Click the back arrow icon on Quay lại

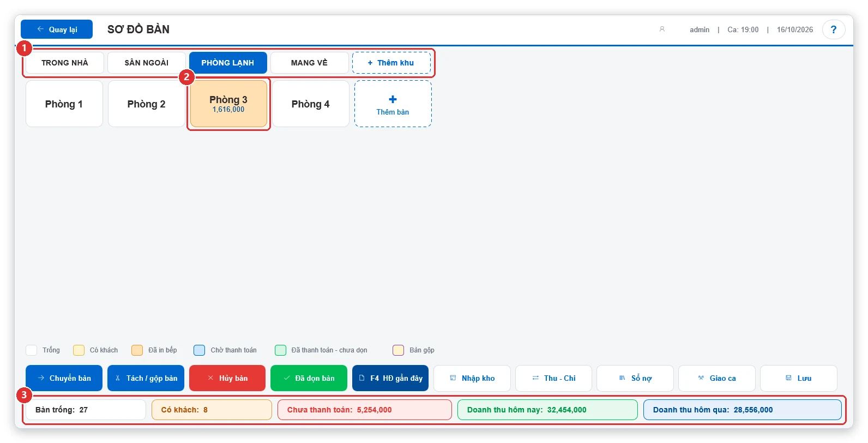tap(40, 29)
